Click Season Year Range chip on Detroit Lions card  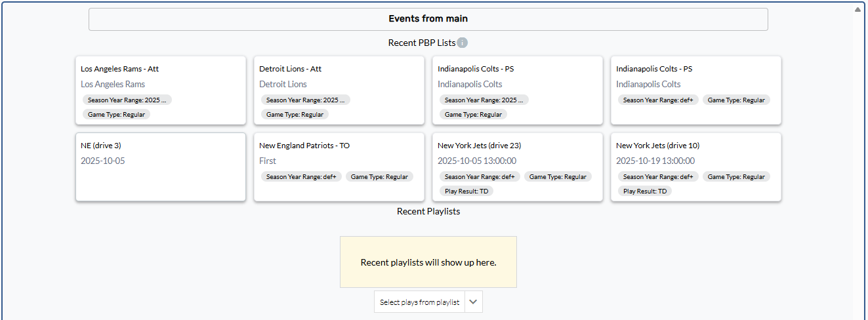click(x=305, y=100)
